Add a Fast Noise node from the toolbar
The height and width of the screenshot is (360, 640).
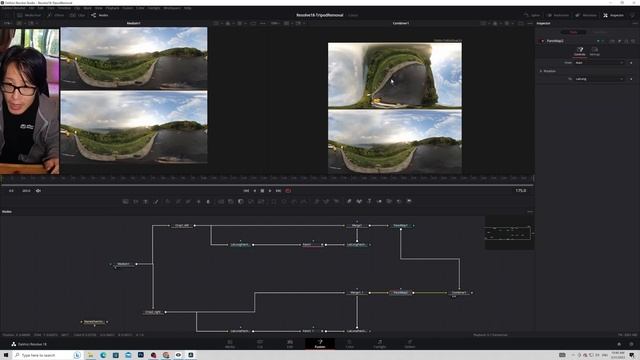(136, 201)
